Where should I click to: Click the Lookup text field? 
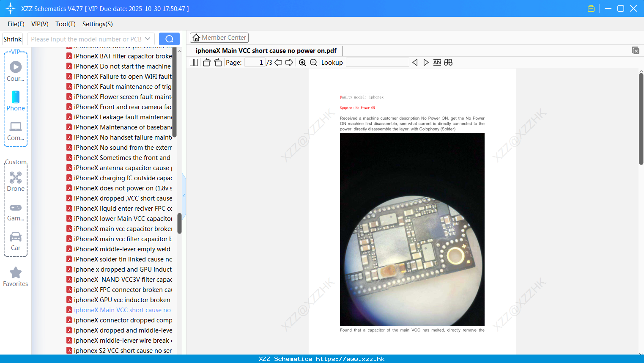[377, 62]
